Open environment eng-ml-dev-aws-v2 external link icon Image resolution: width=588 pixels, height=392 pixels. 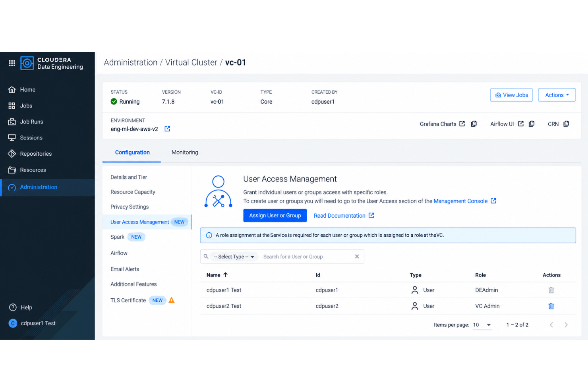tap(167, 129)
